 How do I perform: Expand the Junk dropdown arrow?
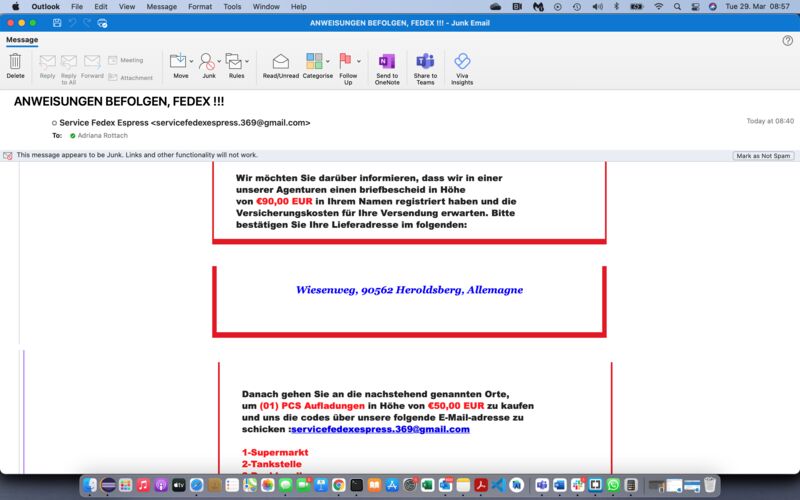[219, 61]
